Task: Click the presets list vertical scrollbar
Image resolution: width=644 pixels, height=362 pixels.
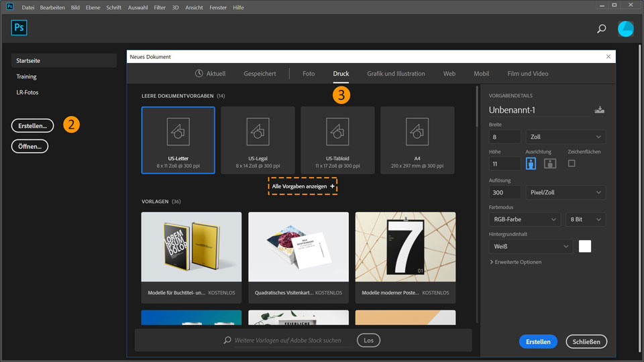Action: point(477,106)
